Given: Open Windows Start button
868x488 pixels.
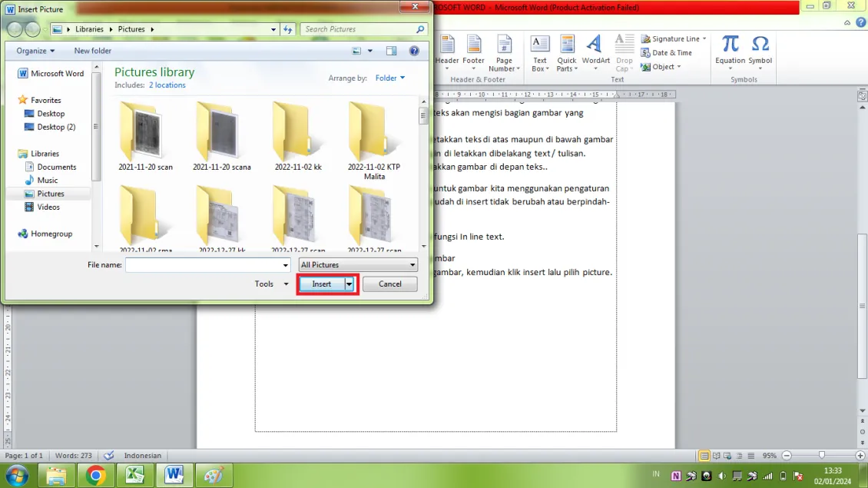Looking at the screenshot, I should 17,476.
